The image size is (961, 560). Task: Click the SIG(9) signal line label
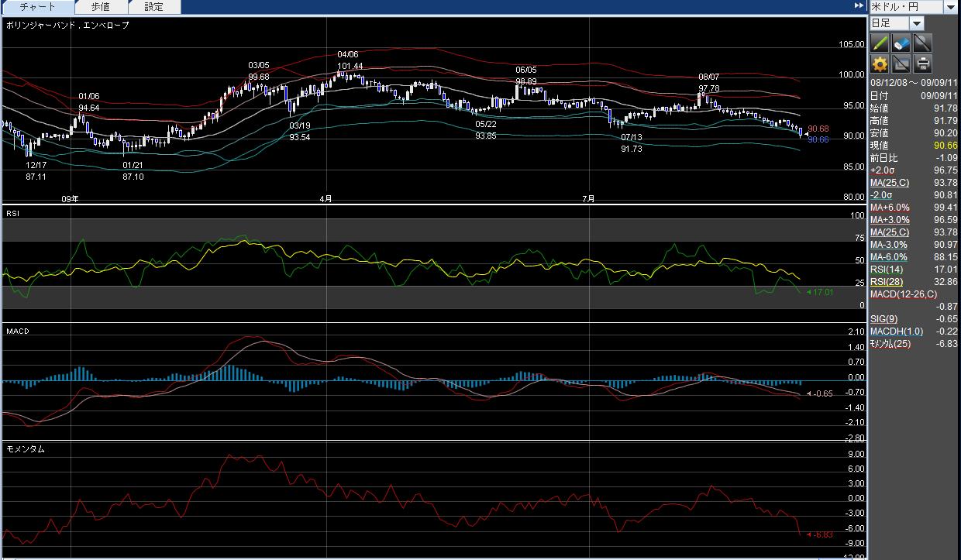point(883,319)
